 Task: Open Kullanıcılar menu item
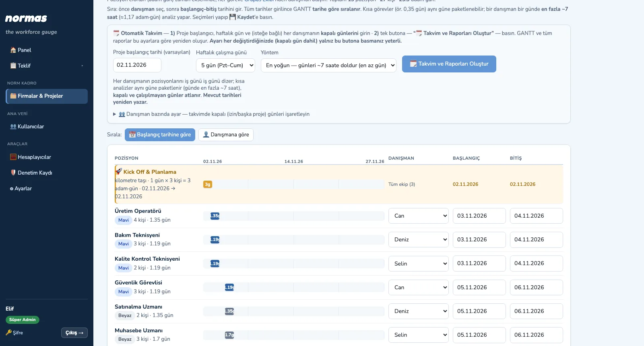(47, 127)
